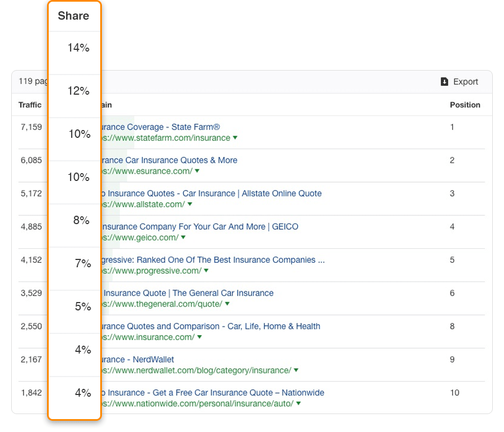Click the Share column header
The height and width of the screenshot is (432, 504).
pos(73,16)
